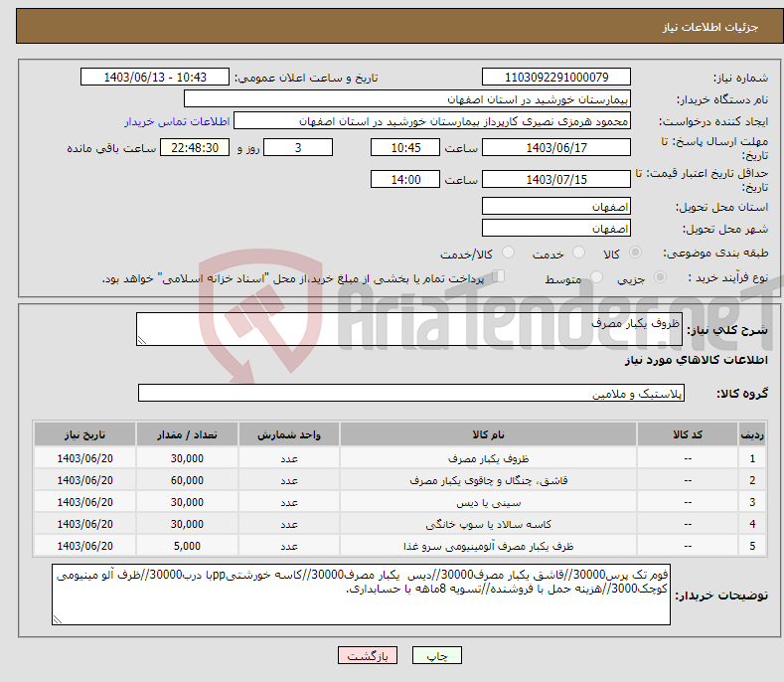Click the resize handle of توضیحات خریدار box
Viewport: 784px width, 682px height.
[58, 619]
